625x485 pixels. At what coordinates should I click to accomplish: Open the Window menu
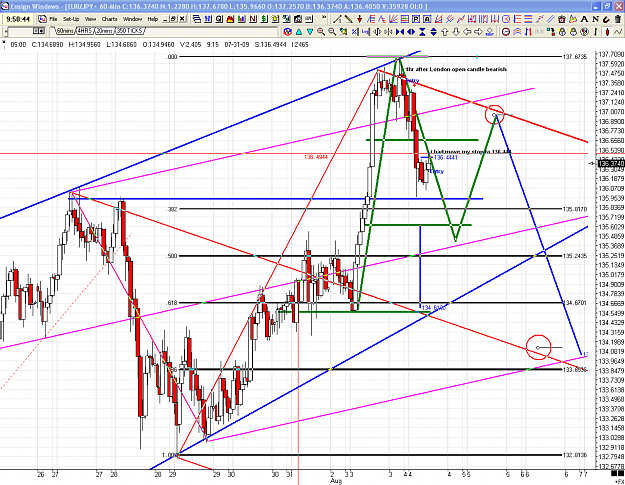[x=132, y=19]
